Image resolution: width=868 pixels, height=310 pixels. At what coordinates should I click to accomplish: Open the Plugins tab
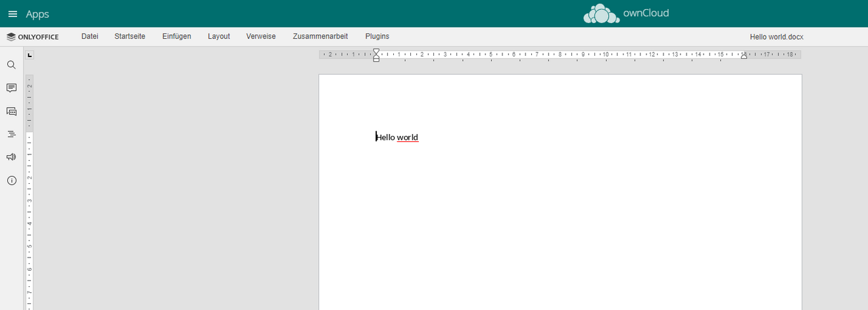(x=377, y=37)
